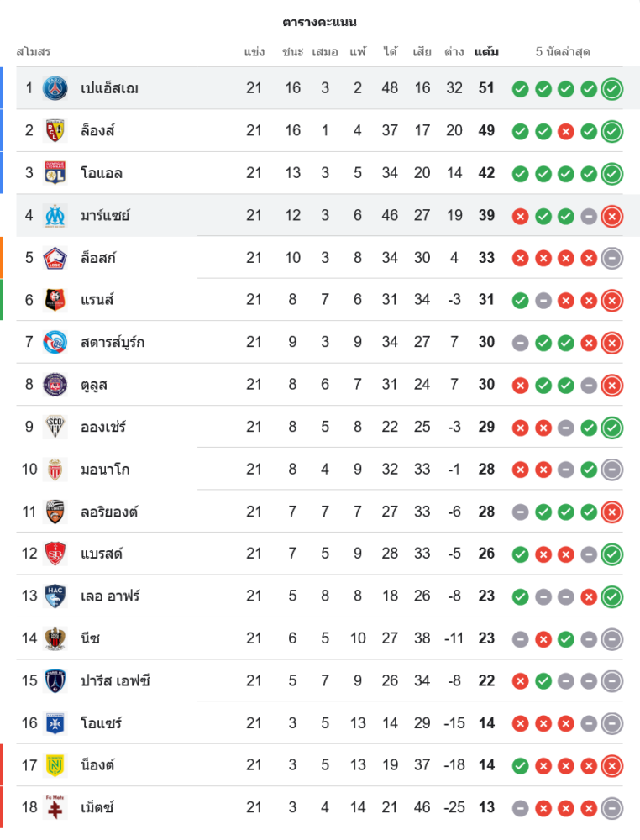The width and height of the screenshot is (640, 840).
Task: Click the FC Nantes yellow crest
Action: (55, 765)
